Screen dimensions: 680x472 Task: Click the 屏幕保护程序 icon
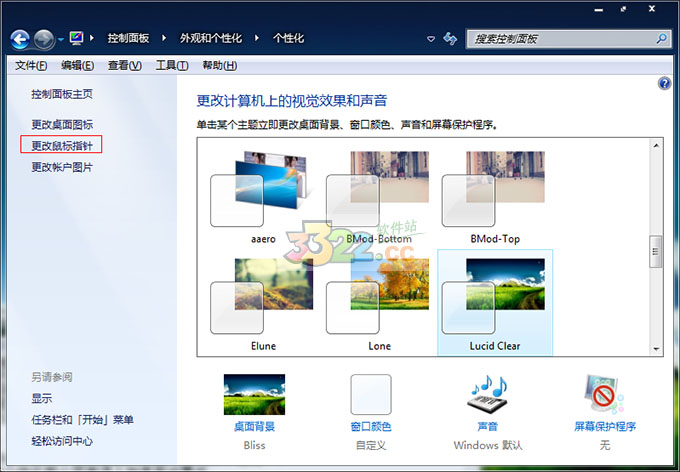pos(604,394)
